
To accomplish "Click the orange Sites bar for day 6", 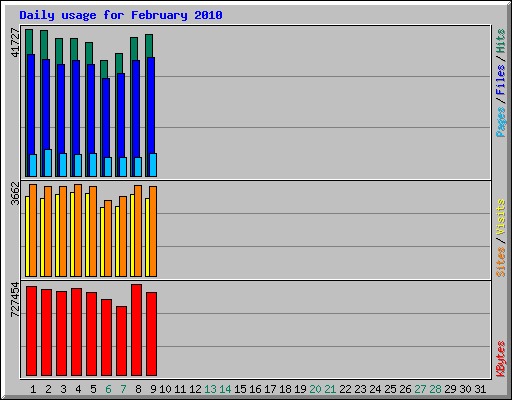I will [x=108, y=238].
